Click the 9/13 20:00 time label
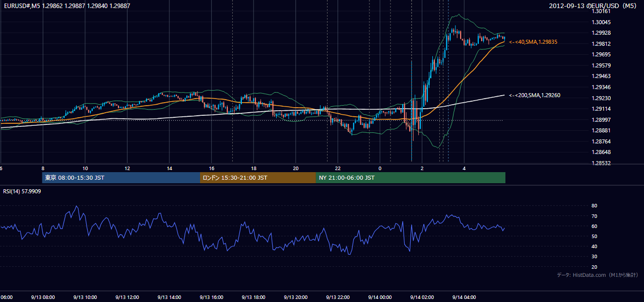 point(296,297)
